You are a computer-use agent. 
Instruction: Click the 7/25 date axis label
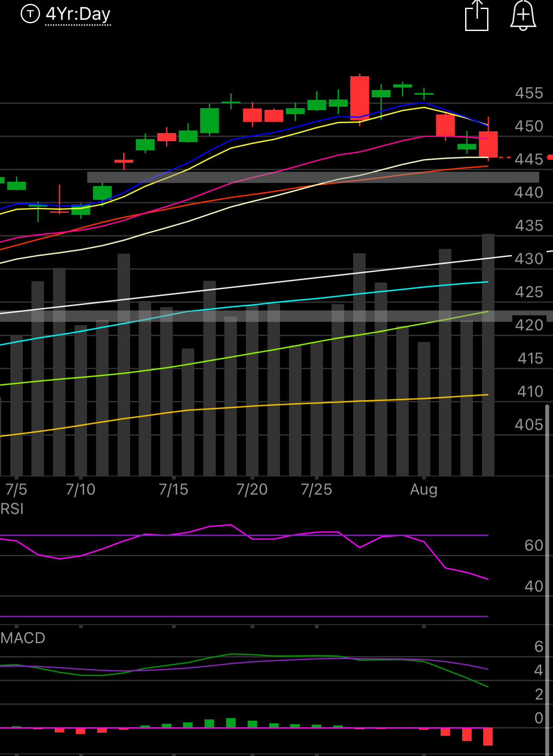[317, 490]
